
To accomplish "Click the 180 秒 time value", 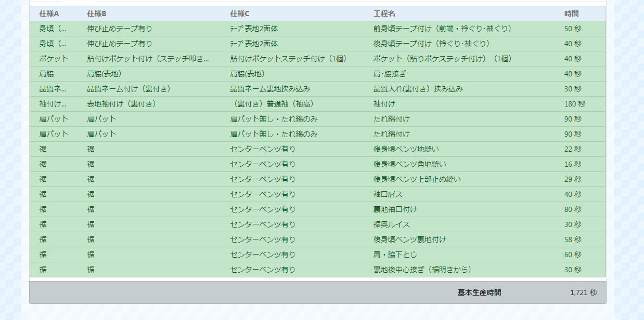I will tap(574, 104).
